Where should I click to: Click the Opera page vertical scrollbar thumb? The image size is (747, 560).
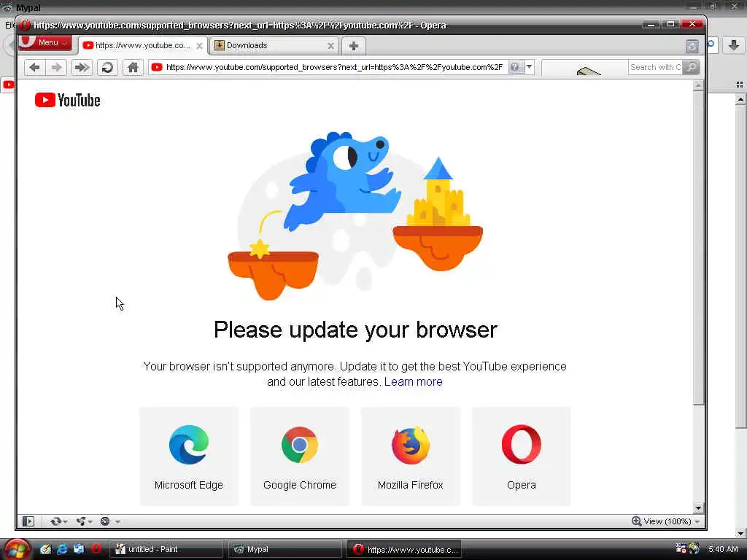698,248
